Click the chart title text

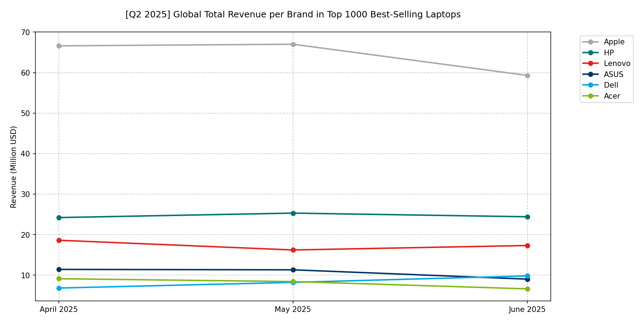(293, 15)
